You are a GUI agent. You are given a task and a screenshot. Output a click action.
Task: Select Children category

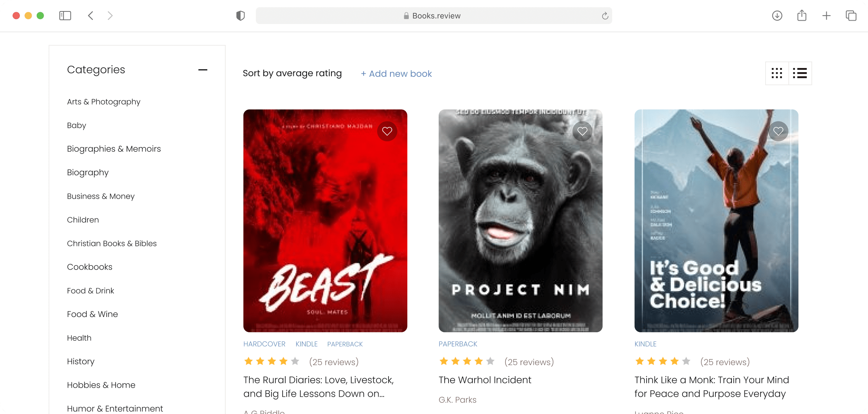click(x=83, y=220)
